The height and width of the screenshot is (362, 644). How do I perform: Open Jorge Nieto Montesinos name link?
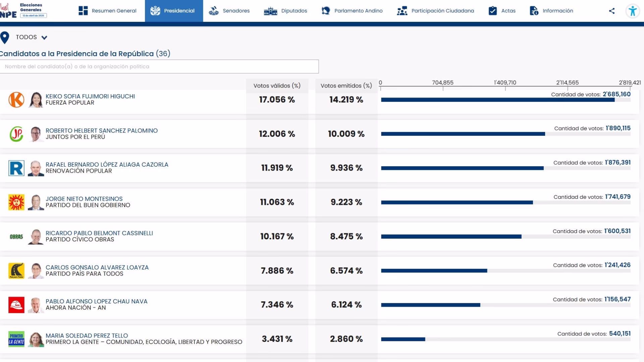84,199
